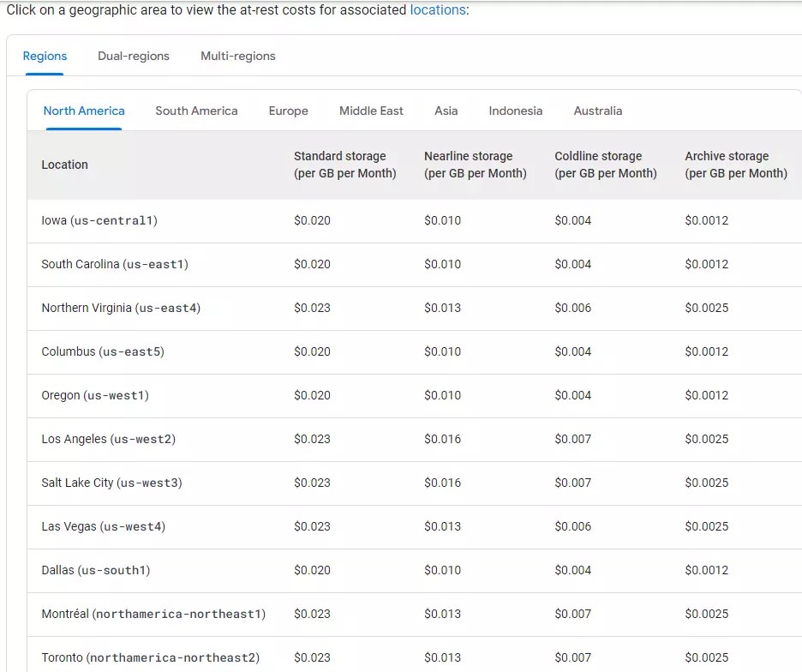Open the Europe pricing tab

[288, 111]
